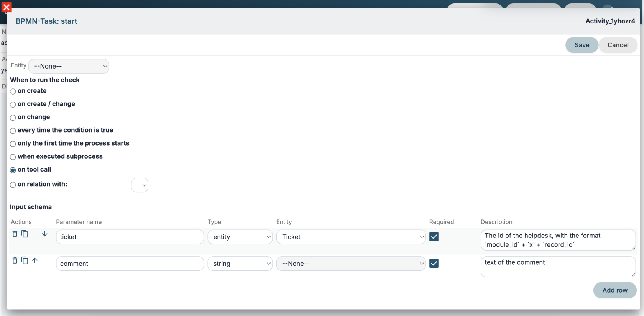The image size is (644, 316).
Task: Select 'when executed subprocess' option
Action: (13, 157)
